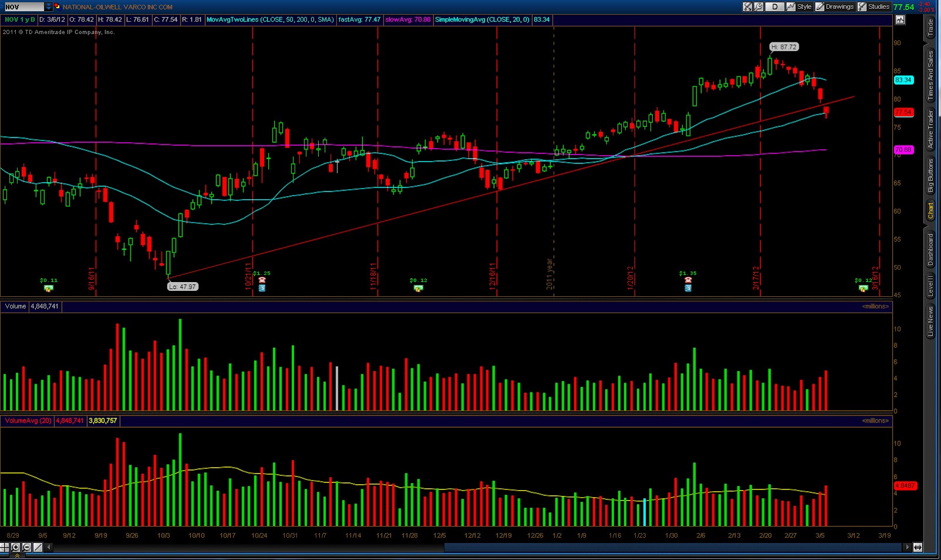The image size is (941, 560).
Task: Open the Style menu
Action: tap(805, 7)
